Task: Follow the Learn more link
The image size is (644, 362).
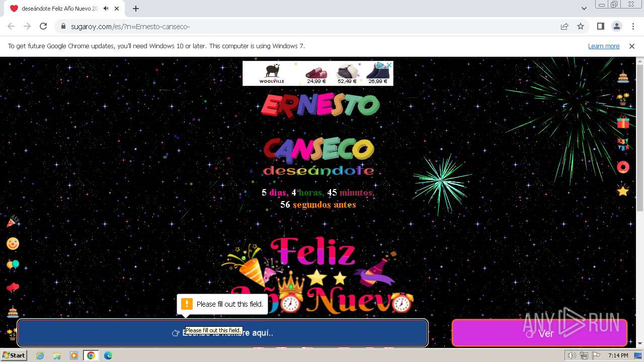Action: coord(604,46)
